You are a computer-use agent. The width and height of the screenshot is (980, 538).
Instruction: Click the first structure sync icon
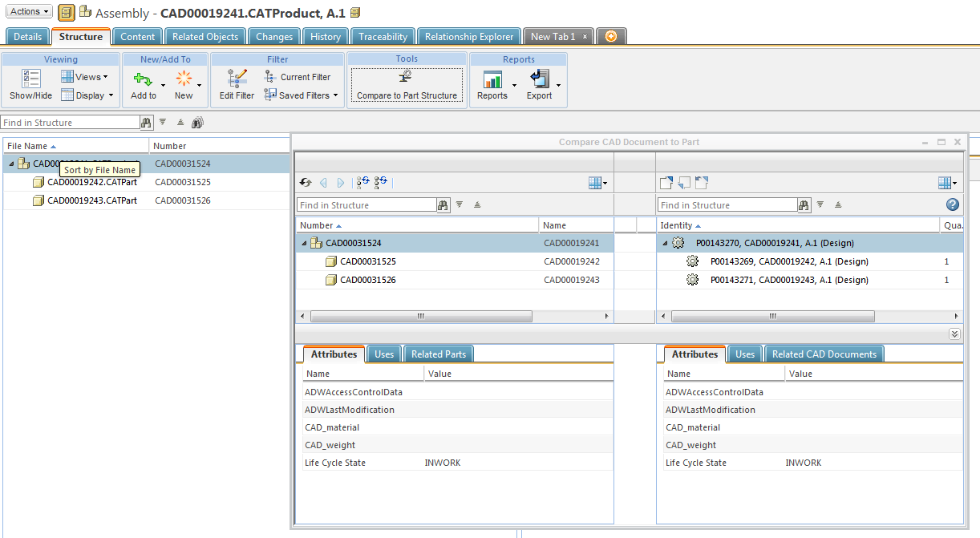point(363,183)
